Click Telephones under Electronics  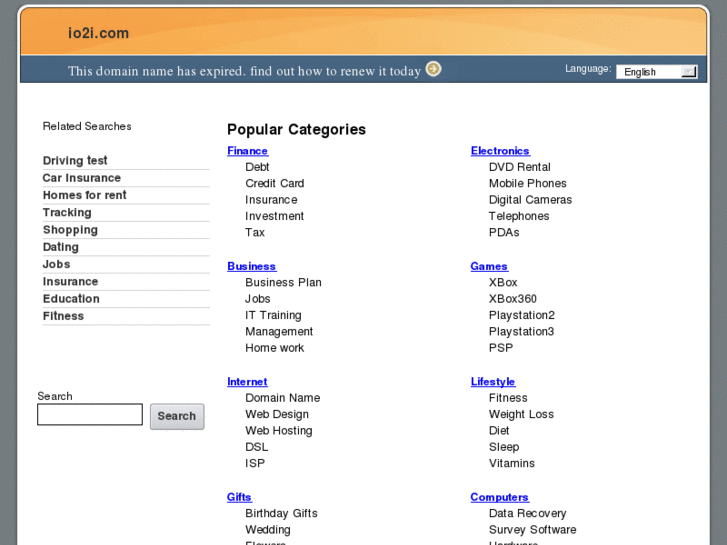pos(519,216)
